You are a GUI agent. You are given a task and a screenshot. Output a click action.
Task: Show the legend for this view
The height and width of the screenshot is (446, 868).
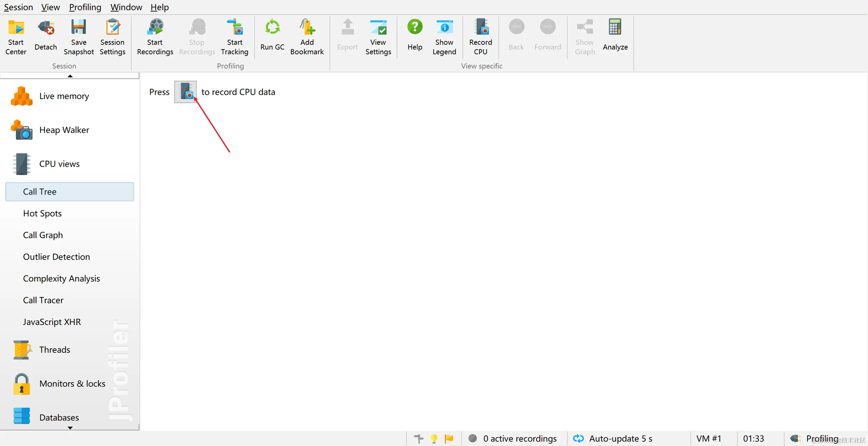click(444, 37)
